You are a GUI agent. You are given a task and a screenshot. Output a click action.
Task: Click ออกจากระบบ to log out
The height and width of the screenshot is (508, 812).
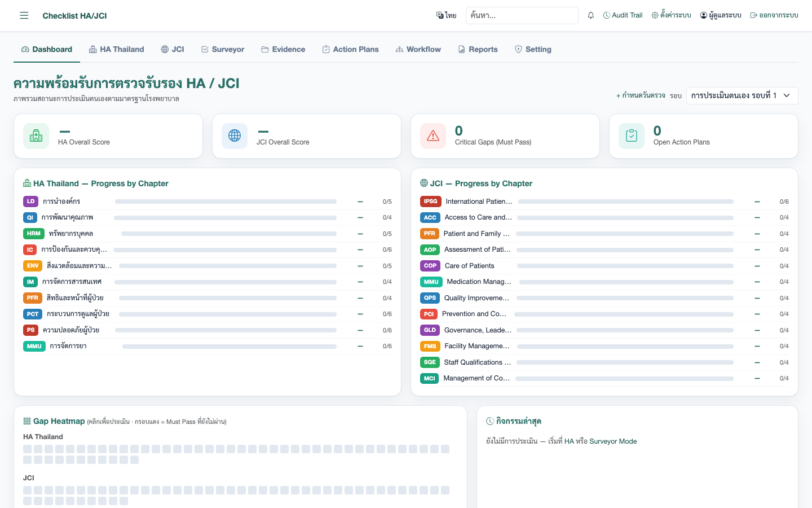(774, 15)
